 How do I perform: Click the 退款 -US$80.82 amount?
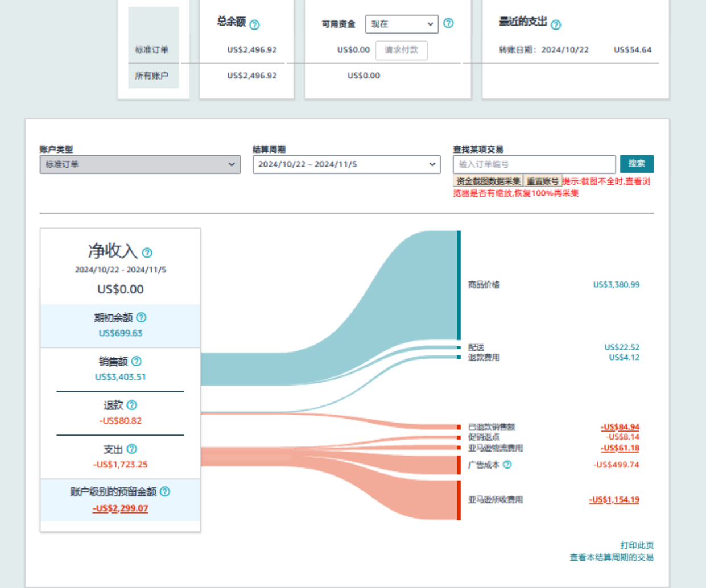(x=120, y=421)
